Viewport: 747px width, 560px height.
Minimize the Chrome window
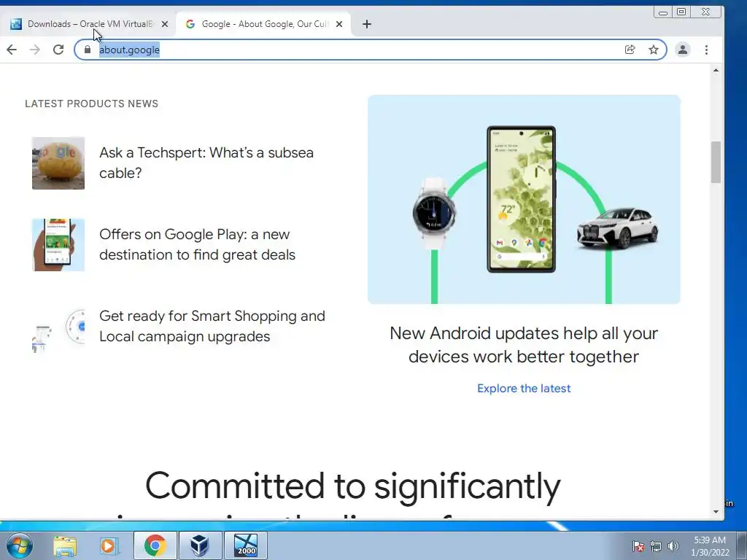662,12
